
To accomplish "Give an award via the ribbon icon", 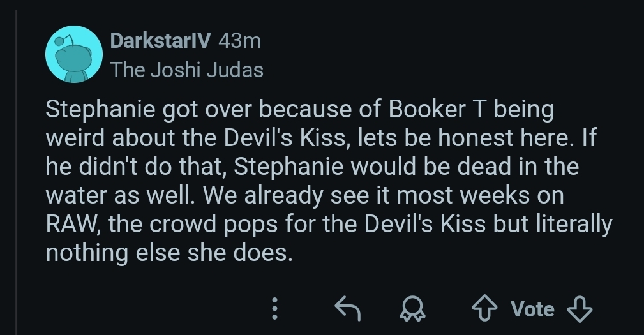I will click(x=412, y=308).
